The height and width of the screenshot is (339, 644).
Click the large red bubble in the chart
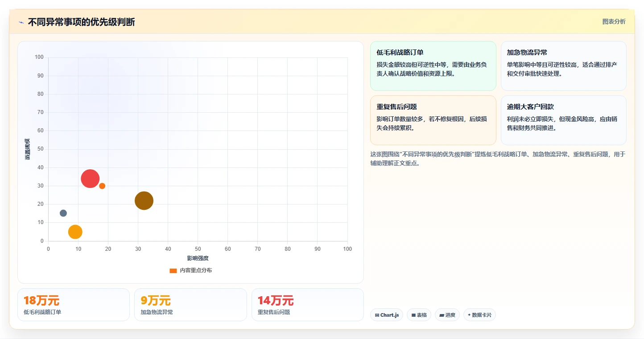90,179
